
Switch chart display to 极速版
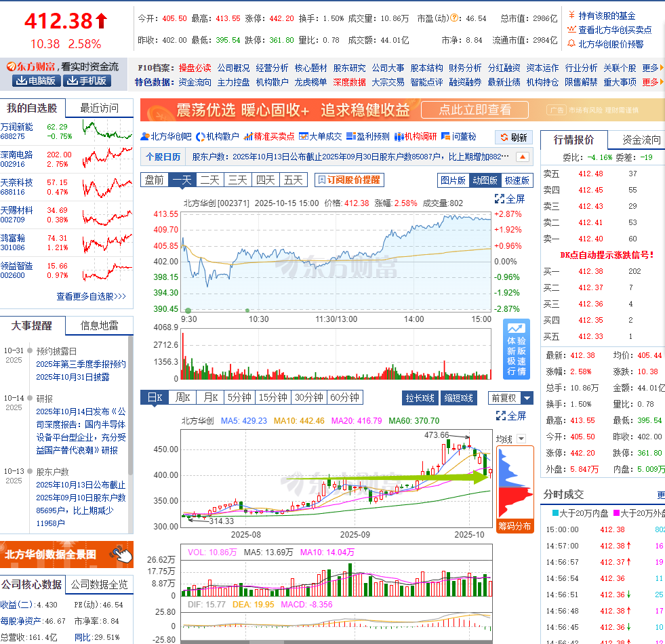pyautogui.click(x=517, y=180)
